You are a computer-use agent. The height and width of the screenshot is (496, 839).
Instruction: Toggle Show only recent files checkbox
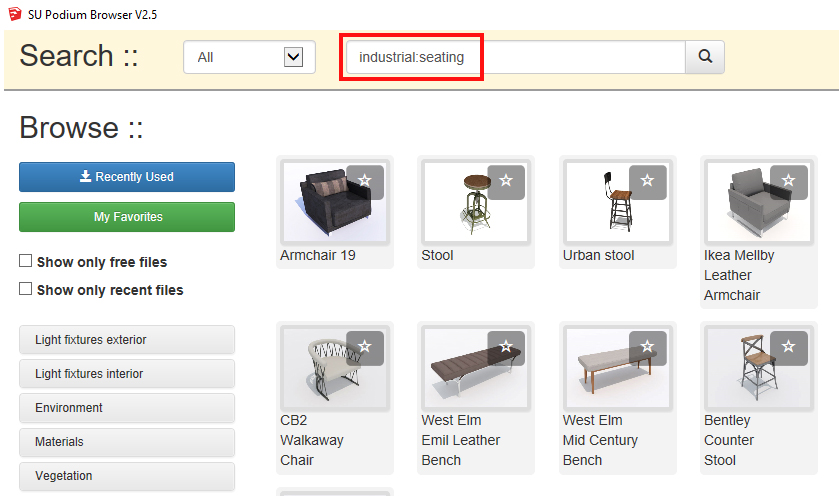(x=25, y=288)
